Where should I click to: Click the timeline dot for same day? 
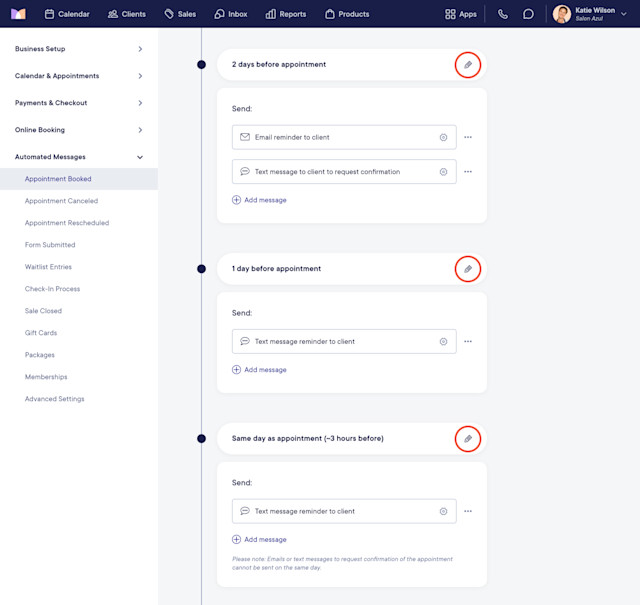(x=201, y=439)
